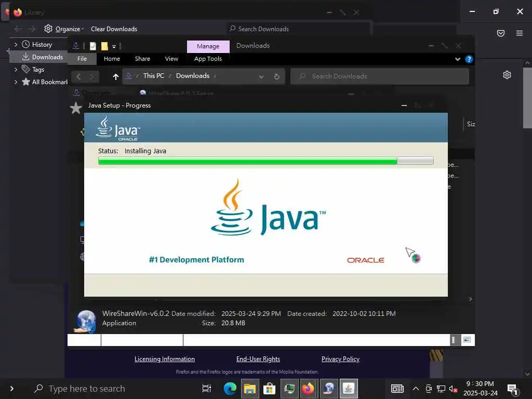
Task: Click the Tags icon in Library
Action: click(x=26, y=69)
